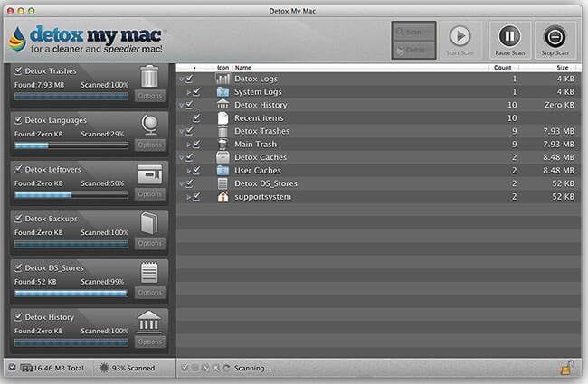Click the Main Trash icon

coord(223,145)
